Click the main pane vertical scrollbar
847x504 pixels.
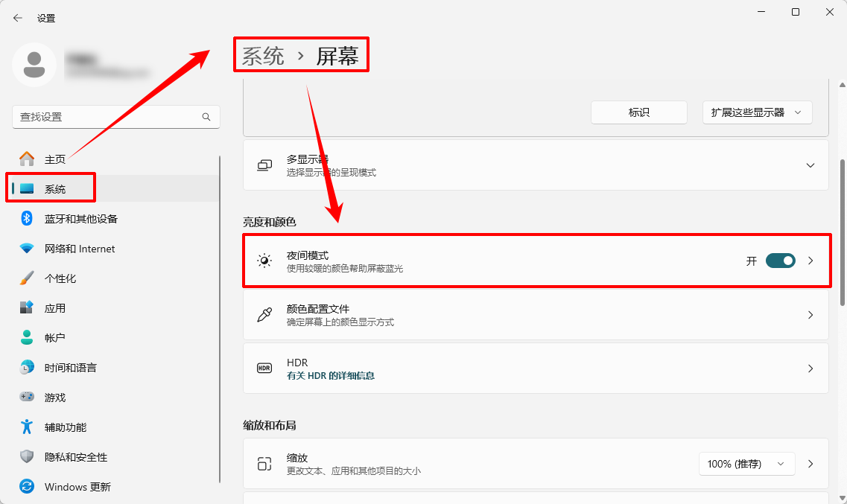pyautogui.click(x=842, y=232)
